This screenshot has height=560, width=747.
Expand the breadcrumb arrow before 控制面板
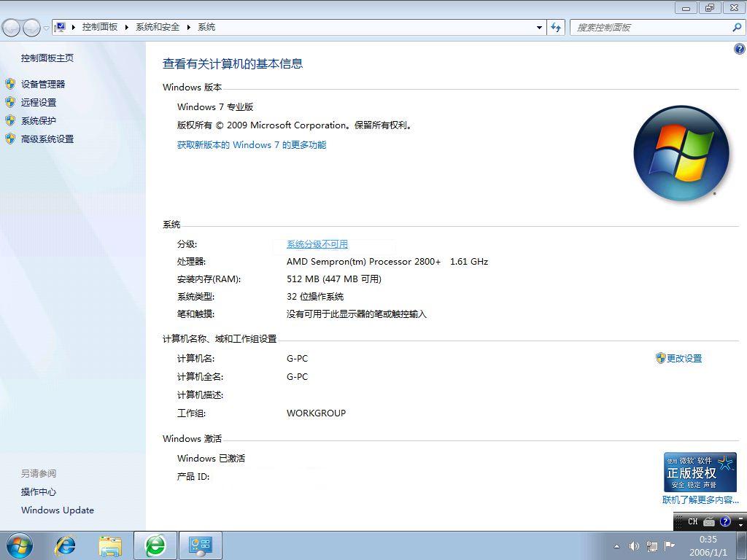point(74,27)
